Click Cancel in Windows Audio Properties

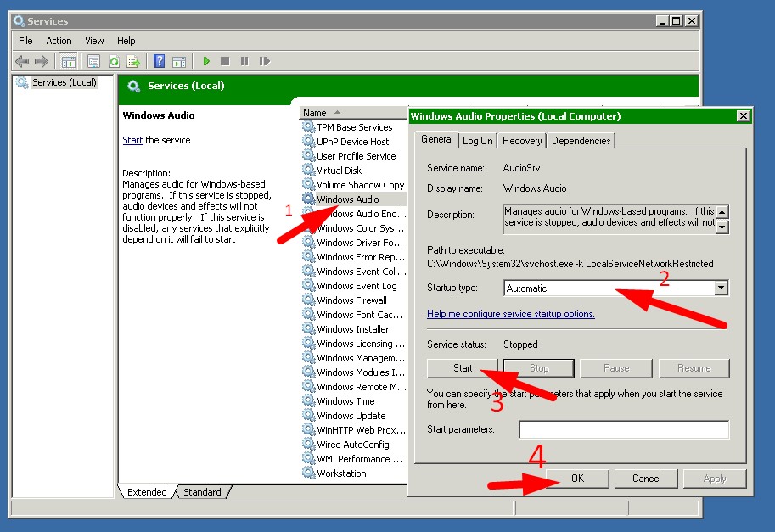point(647,479)
